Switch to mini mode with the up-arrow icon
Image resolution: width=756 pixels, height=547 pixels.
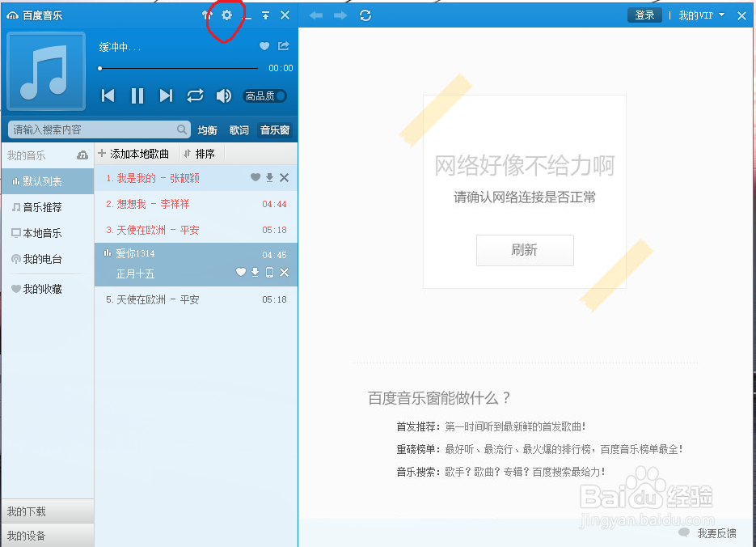(266, 15)
